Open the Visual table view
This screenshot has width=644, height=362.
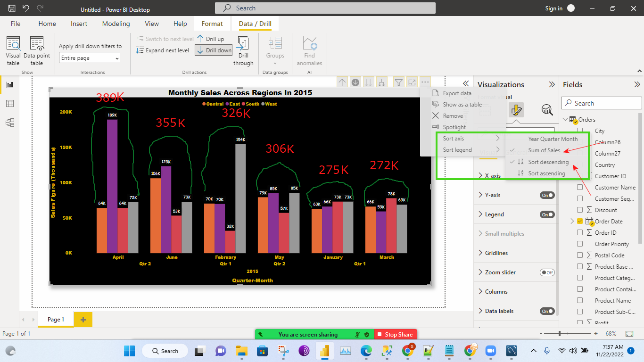(13, 51)
